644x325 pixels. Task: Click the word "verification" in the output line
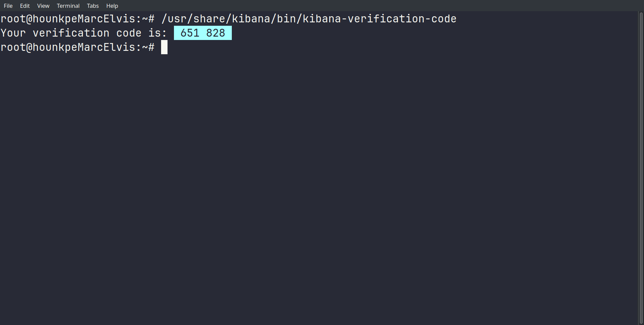point(71,33)
